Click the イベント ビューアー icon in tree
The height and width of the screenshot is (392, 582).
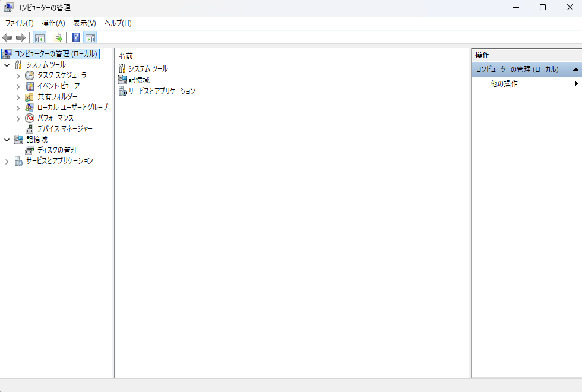(29, 86)
